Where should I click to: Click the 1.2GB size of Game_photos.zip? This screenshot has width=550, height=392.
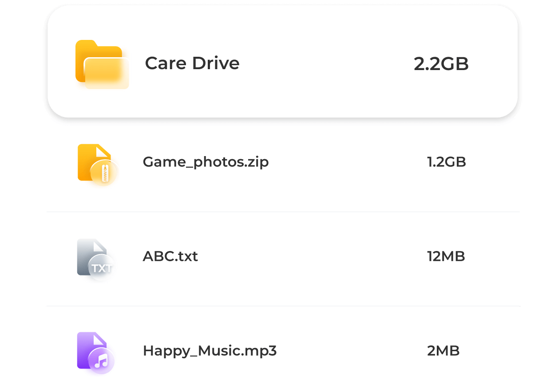tap(447, 162)
